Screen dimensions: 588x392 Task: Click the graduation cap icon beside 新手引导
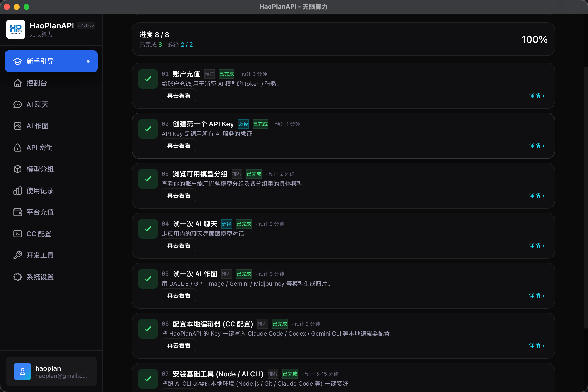[17, 61]
